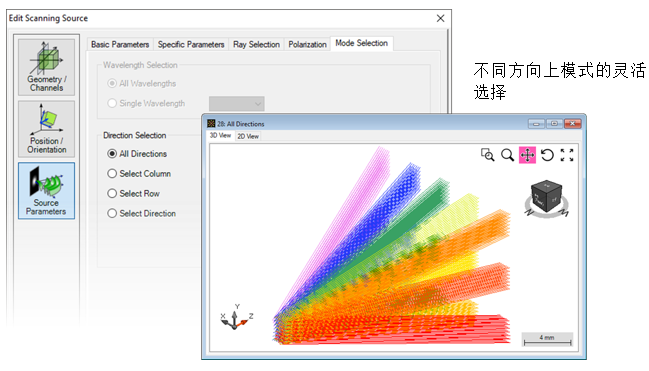Toggle the pan move tool

(527, 155)
